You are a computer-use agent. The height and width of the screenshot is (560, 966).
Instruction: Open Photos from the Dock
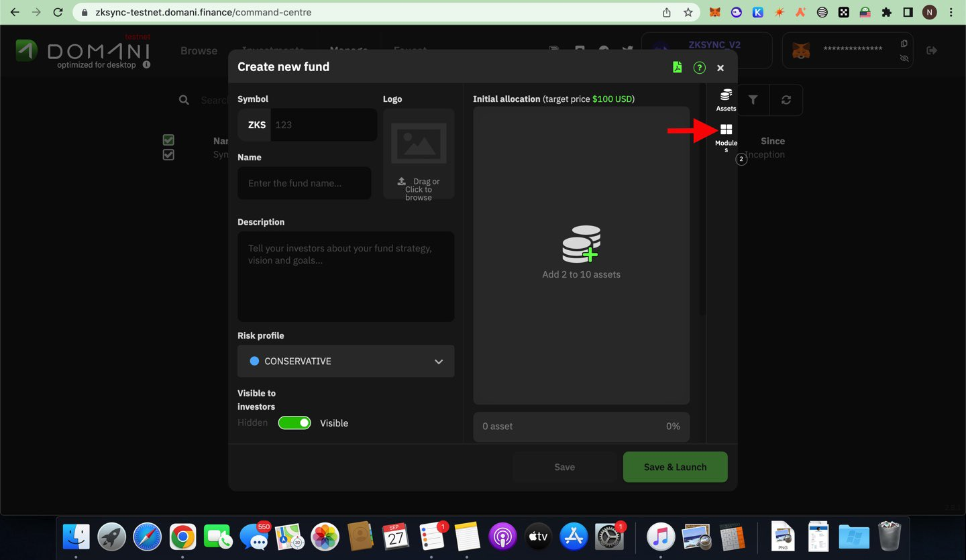click(325, 537)
